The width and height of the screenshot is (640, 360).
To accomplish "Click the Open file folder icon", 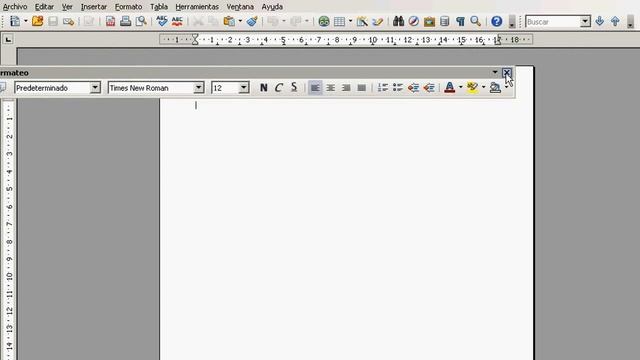I will (38, 21).
